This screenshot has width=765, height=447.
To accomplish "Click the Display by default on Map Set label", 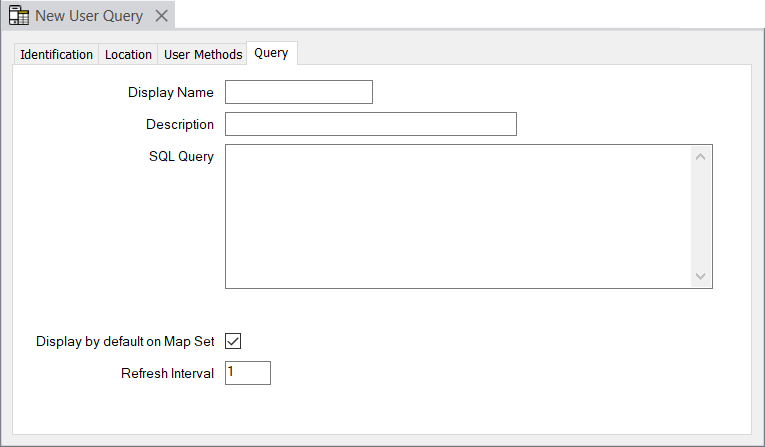I will click(125, 341).
